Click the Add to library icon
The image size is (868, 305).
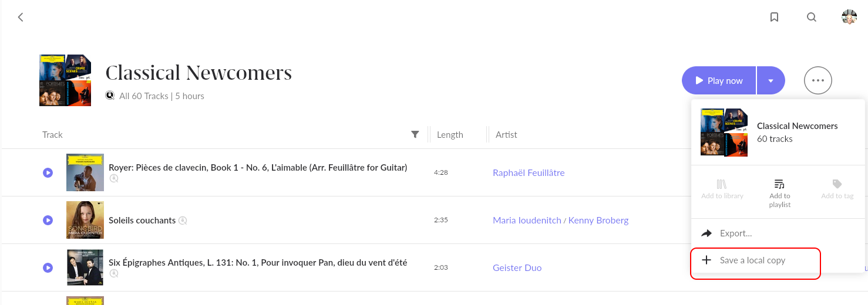pos(722,184)
